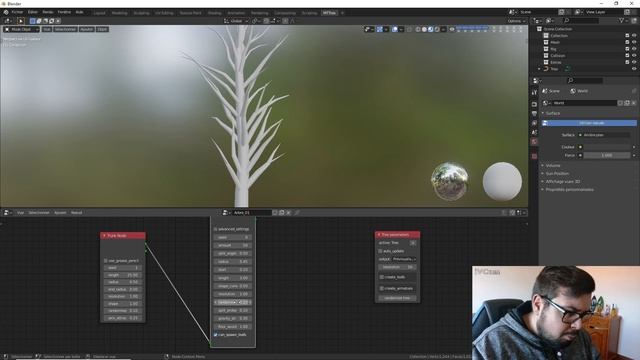Open the Fenêtre menu
This screenshot has width=640, height=360.
tap(64, 12)
